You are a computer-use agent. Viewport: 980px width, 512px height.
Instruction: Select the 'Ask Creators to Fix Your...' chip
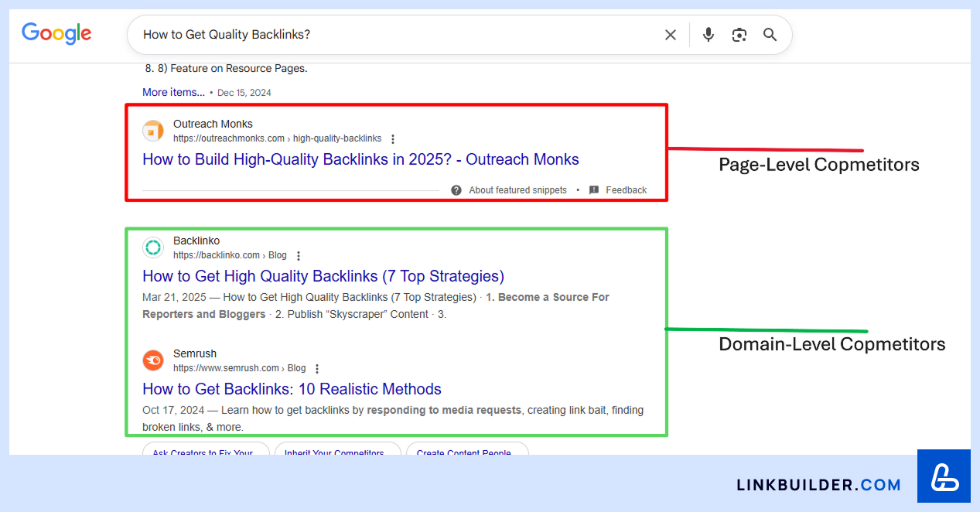coord(206,449)
